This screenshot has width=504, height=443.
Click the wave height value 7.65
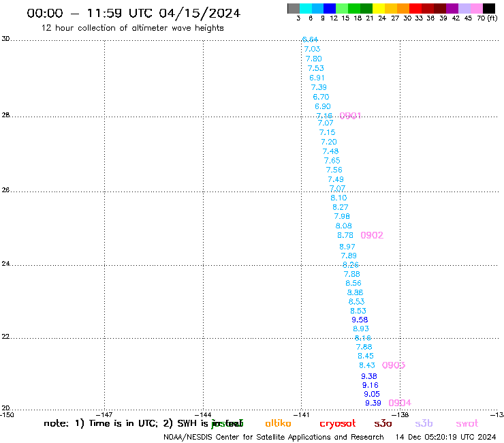click(332, 161)
